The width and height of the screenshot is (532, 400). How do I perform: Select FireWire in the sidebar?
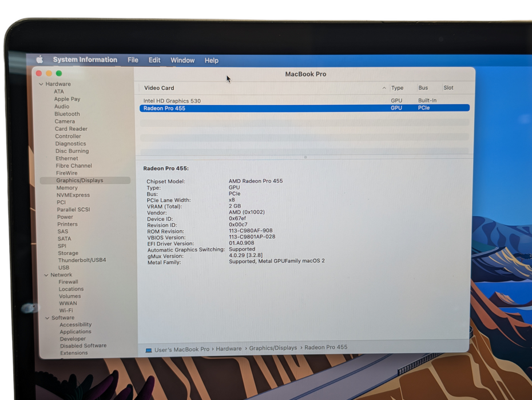pos(67,173)
